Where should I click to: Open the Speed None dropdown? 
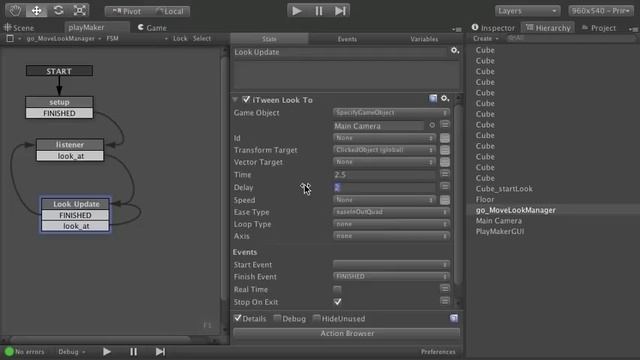[x=384, y=200]
